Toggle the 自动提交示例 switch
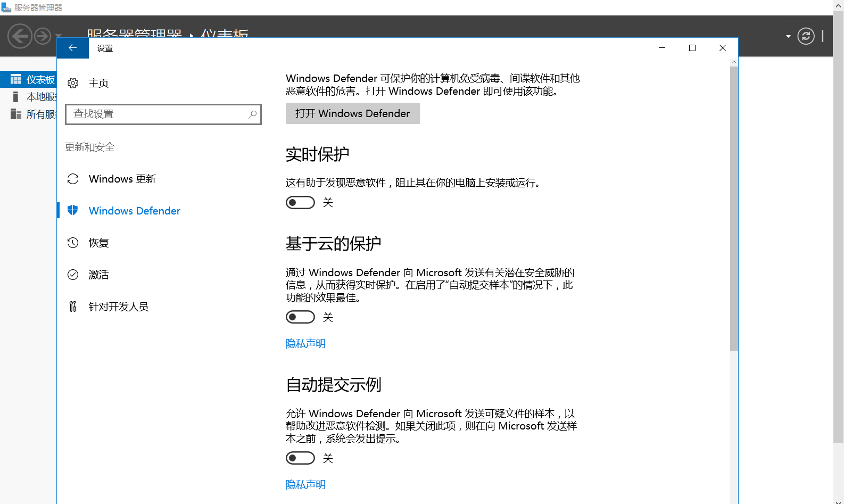Screen dimensions: 844x504 [x=300, y=458]
